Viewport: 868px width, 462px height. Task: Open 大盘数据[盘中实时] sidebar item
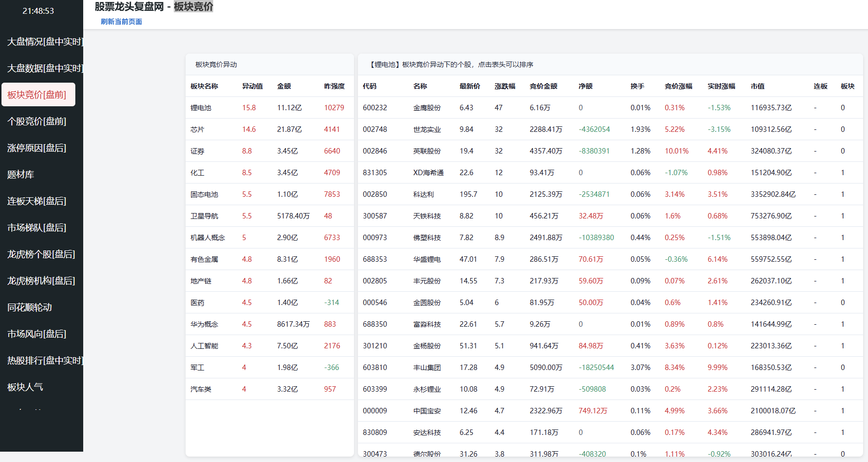pos(44,68)
